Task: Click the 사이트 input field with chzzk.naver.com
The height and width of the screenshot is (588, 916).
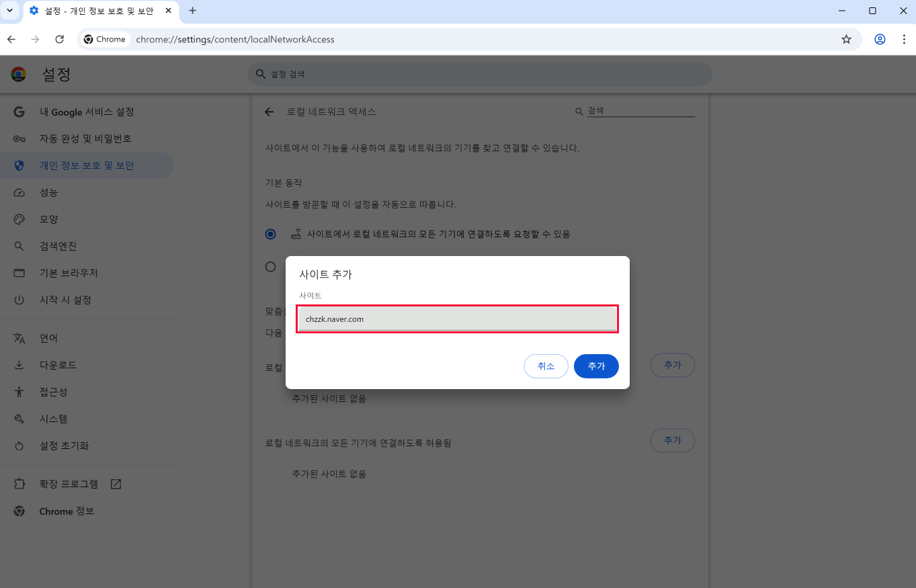Action: tap(457, 319)
